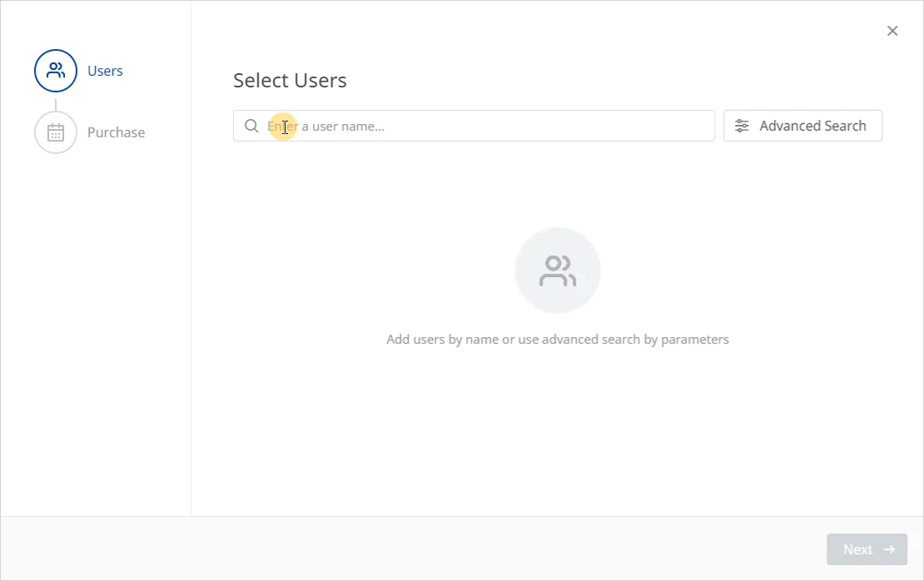
Task: Click the 'Advanced Search' label text
Action: [812, 126]
